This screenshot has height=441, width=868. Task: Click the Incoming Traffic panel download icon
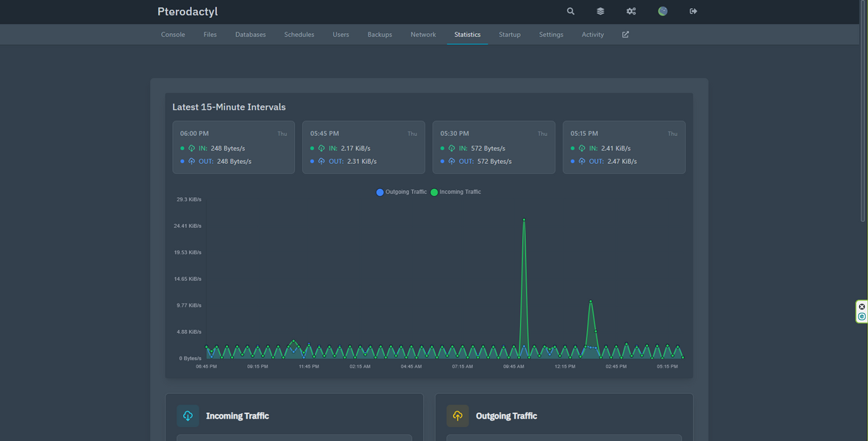pos(188,415)
